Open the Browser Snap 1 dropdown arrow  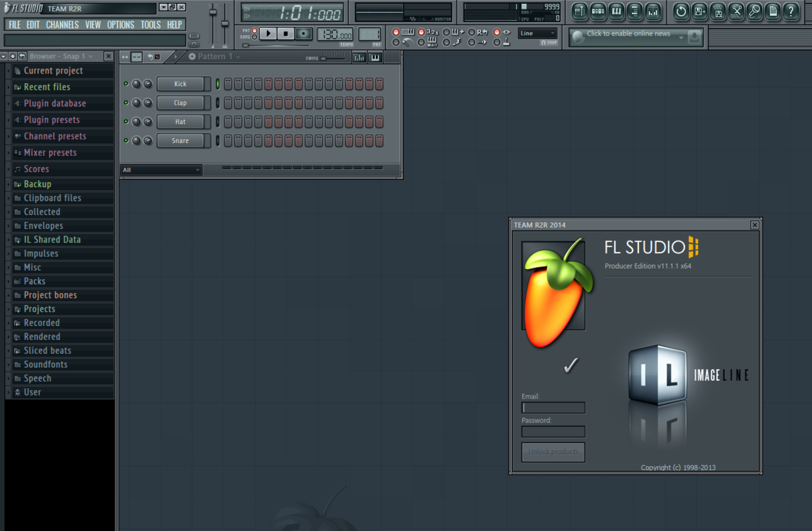pyautogui.click(x=91, y=56)
